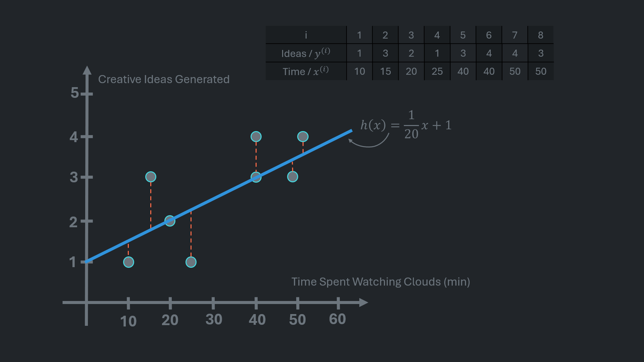The height and width of the screenshot is (362, 644).
Task: Select the point on the line at x=20
Action: point(170,221)
